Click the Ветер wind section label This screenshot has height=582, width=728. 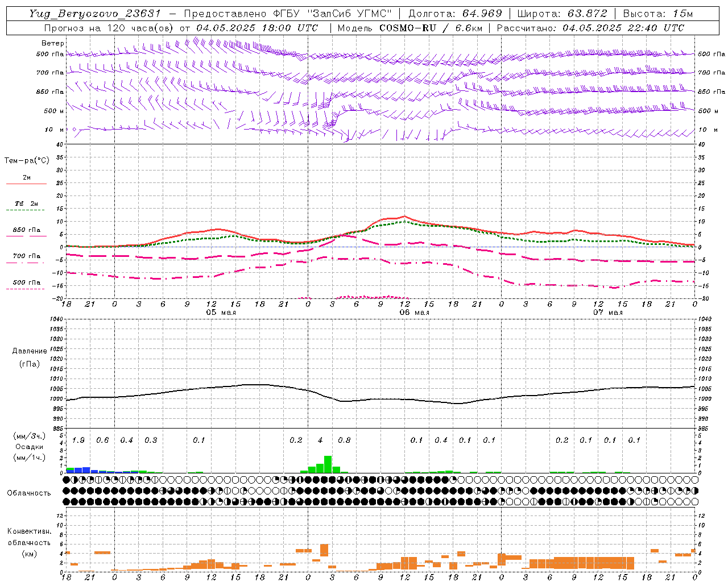click(53, 43)
